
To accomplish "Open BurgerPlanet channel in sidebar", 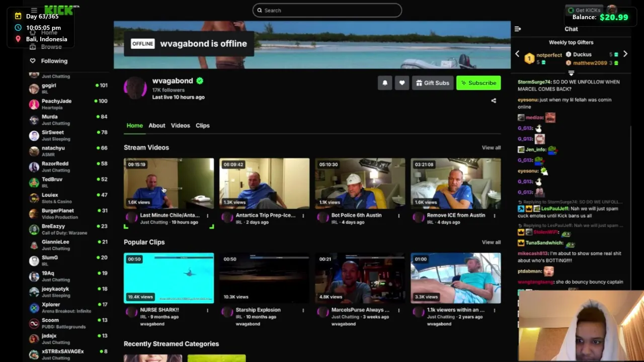I will click(68, 214).
